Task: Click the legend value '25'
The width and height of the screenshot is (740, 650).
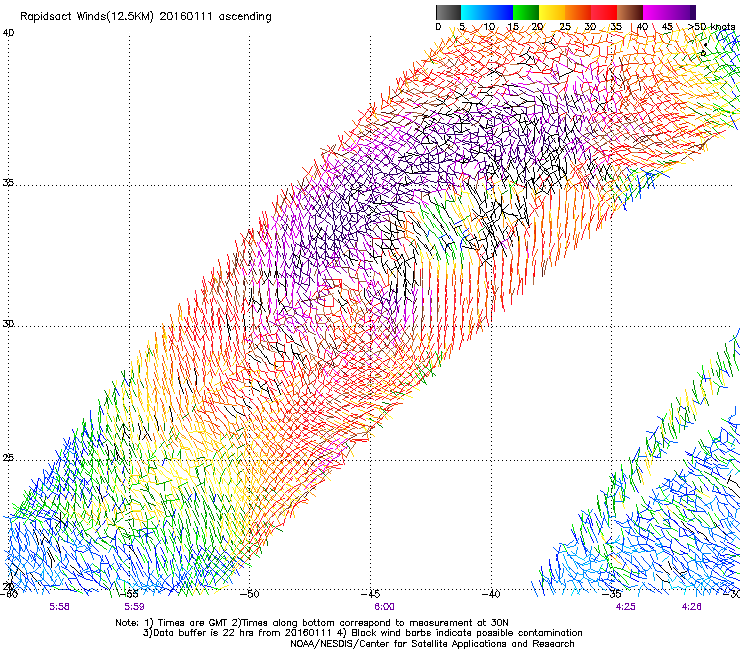Action: [x=565, y=26]
